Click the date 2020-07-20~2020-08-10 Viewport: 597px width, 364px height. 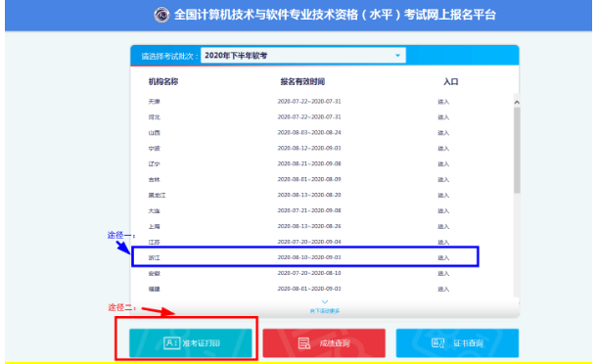pos(309,273)
